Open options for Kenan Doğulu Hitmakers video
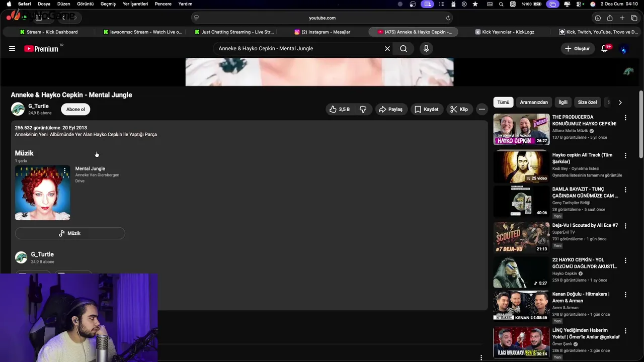 [x=625, y=295]
